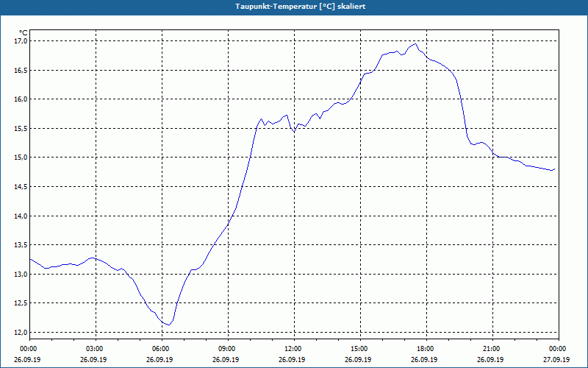Click the '12:00' time axis label
Viewport: 588px width, 368px height.
pos(293,349)
